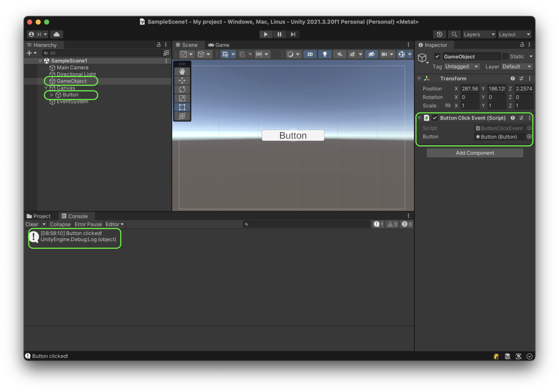Disable the Button Click Event script component
Image resolution: width=559 pixels, height=392 pixels.
435,118
